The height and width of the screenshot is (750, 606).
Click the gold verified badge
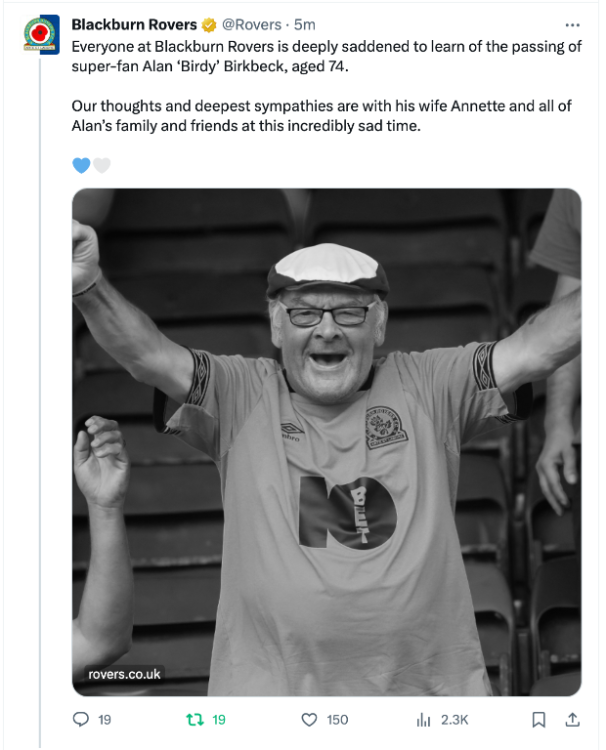[x=210, y=25]
